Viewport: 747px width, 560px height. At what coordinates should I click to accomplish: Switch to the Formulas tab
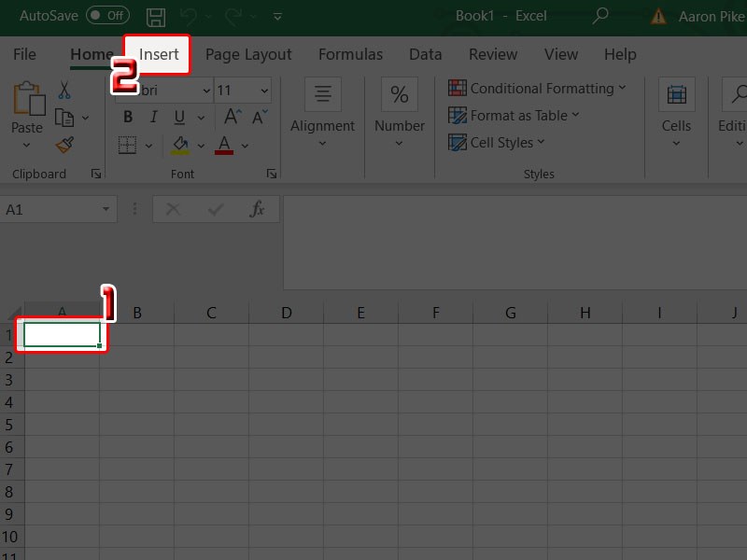click(350, 54)
